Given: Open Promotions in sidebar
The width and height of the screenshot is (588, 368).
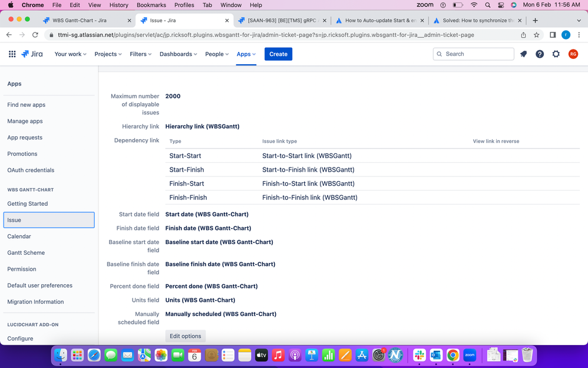Looking at the screenshot, I should pyautogui.click(x=22, y=153).
